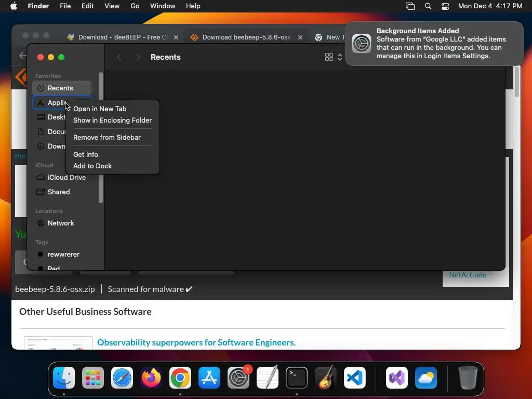
Task: Open the Finder application menu
Action: [x=38, y=6]
